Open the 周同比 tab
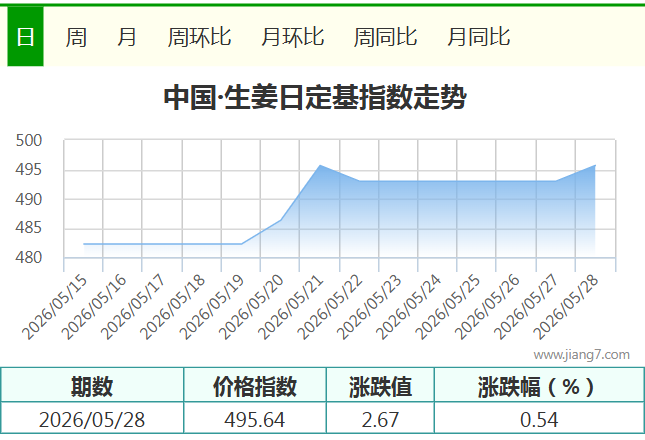Image resolution: width=645 pixels, height=440 pixels. [x=385, y=37]
